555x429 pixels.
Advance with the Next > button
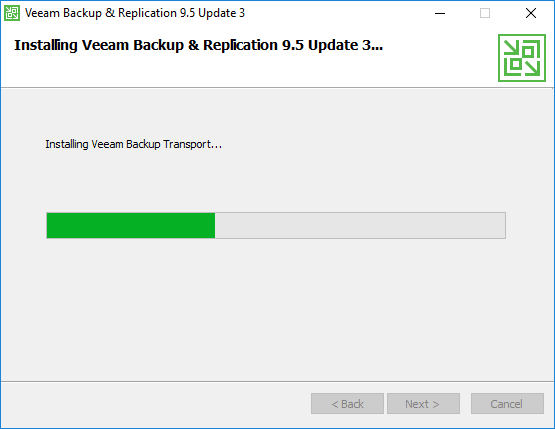coord(423,404)
